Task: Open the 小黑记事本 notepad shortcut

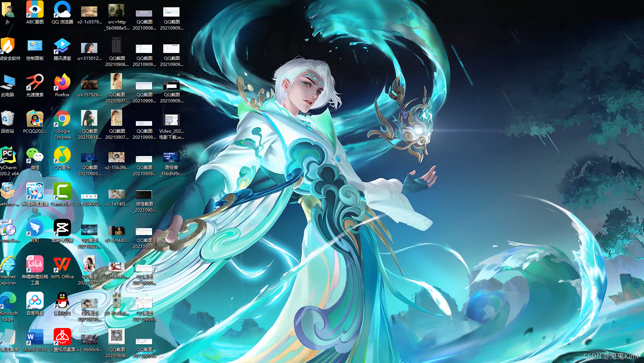Action: click(x=9, y=340)
